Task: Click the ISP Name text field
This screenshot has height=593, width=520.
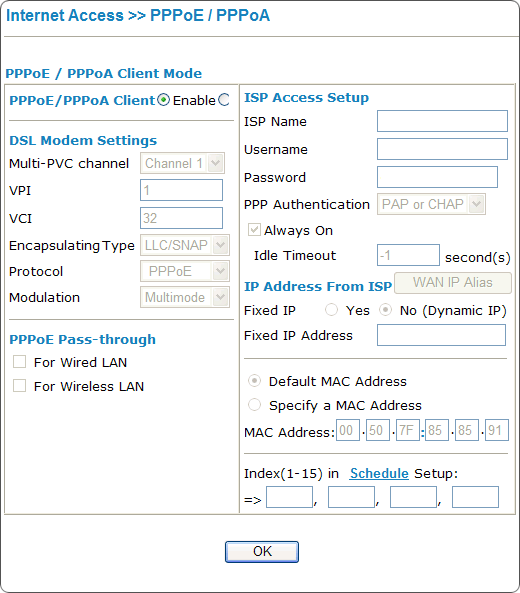Action: [x=442, y=121]
